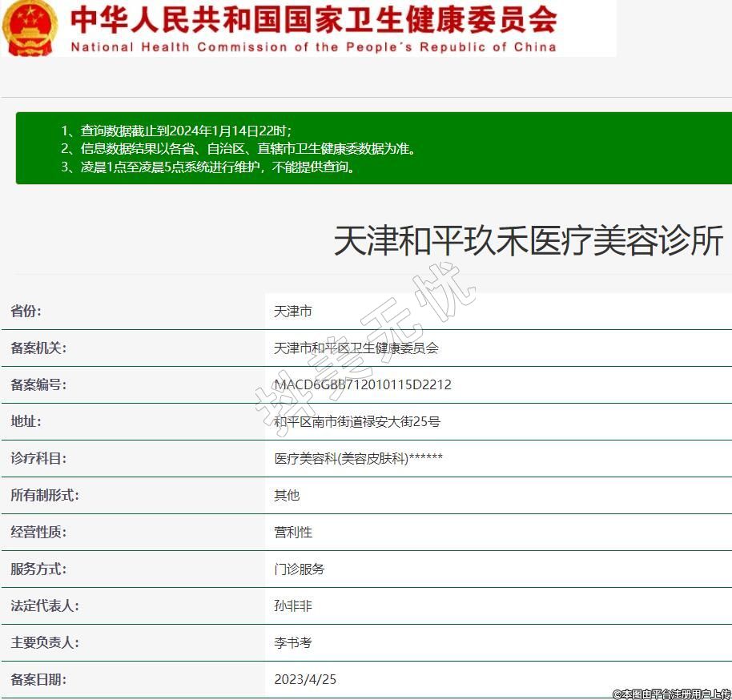Click the address value 和平区南市街道禄安大街25号
732x700 pixels.
357,421
